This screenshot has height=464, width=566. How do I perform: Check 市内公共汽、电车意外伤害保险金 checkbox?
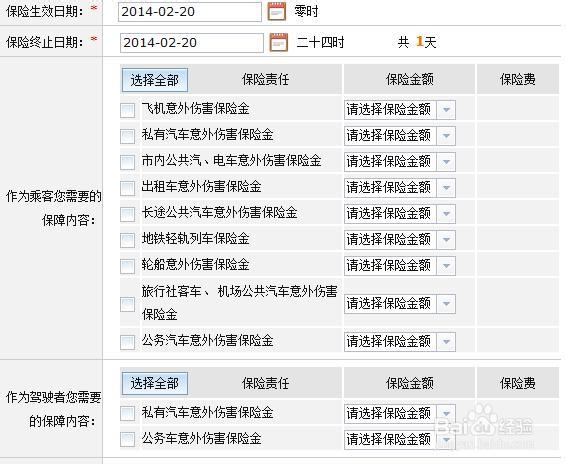click(127, 162)
